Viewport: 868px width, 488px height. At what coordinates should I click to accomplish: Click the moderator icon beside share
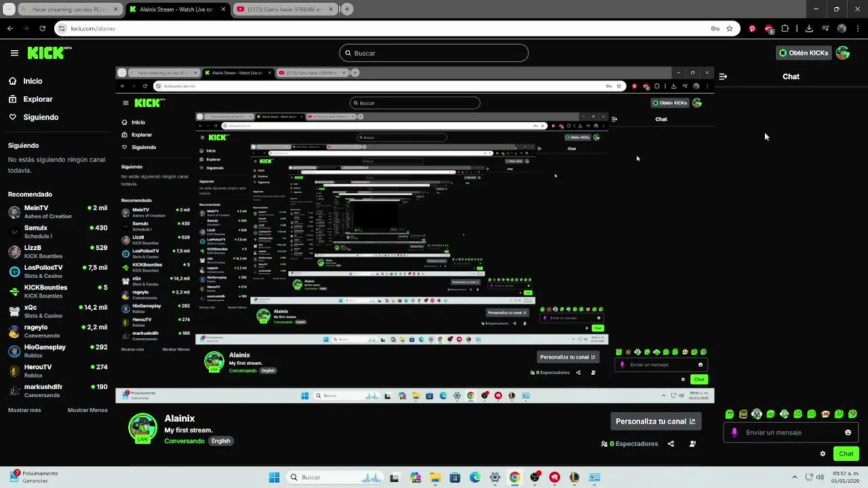point(692,444)
